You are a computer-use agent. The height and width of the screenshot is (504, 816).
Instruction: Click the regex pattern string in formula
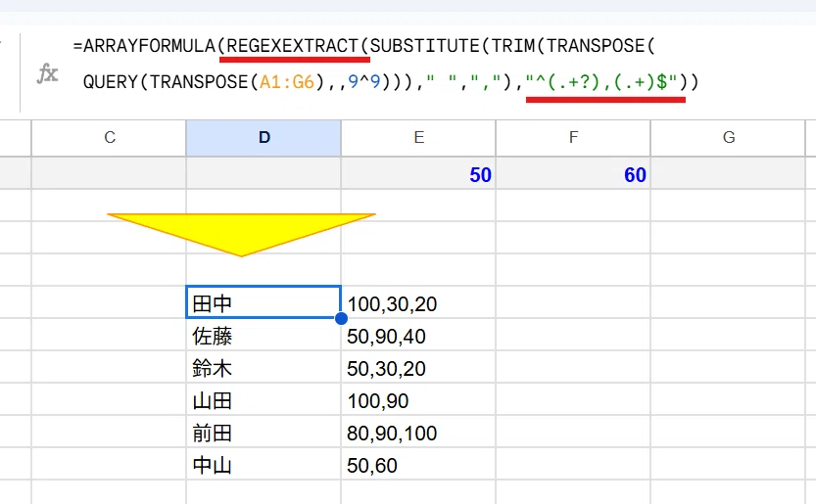click(602, 82)
